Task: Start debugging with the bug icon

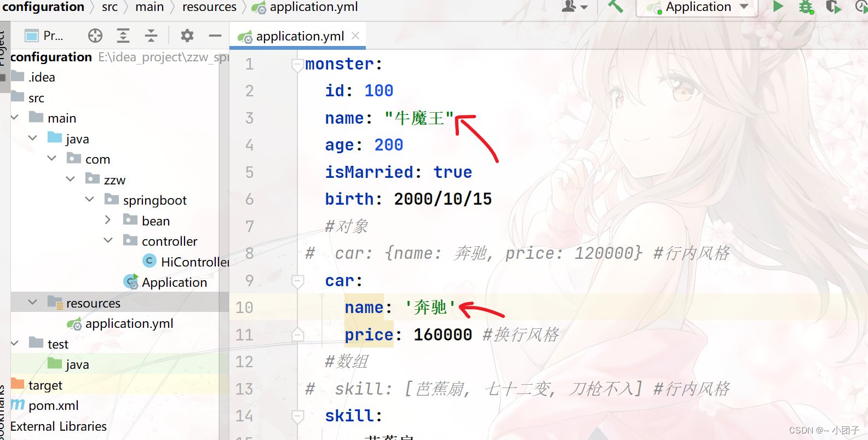Action: [806, 7]
